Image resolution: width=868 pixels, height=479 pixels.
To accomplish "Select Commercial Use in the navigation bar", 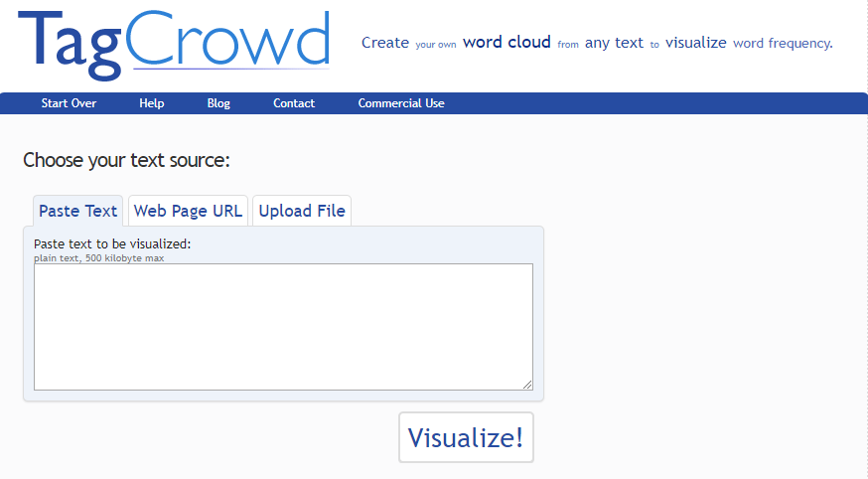I will (x=401, y=103).
